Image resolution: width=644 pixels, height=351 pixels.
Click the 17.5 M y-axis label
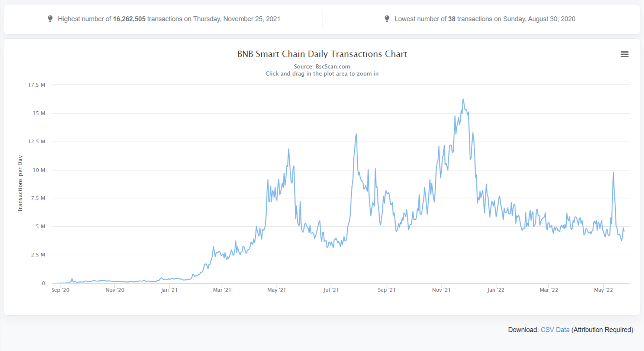tap(36, 85)
